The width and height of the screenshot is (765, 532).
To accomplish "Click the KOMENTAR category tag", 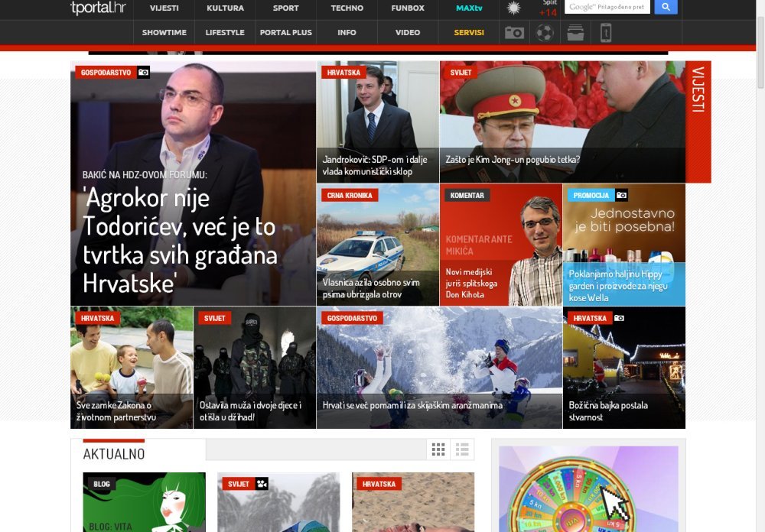I will pos(467,195).
